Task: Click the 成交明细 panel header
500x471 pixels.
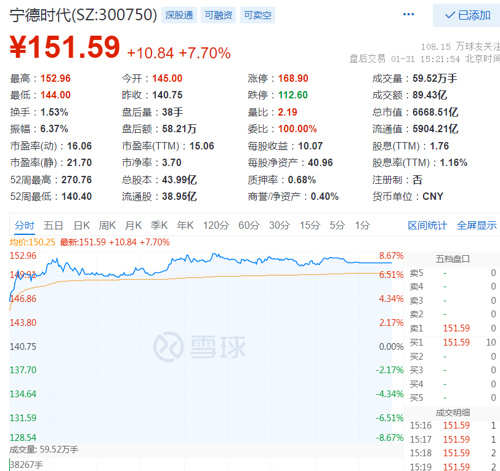Action: (x=453, y=413)
